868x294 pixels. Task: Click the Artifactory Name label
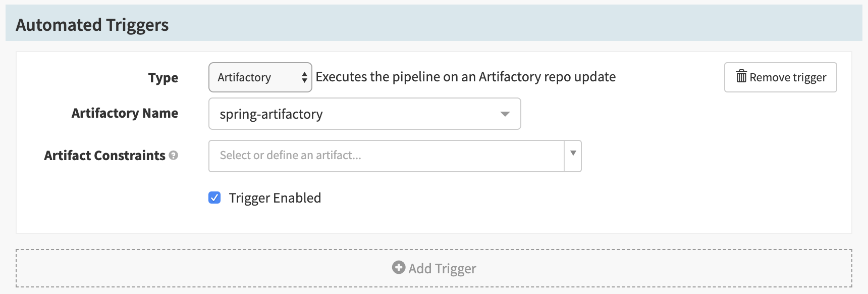click(x=125, y=113)
